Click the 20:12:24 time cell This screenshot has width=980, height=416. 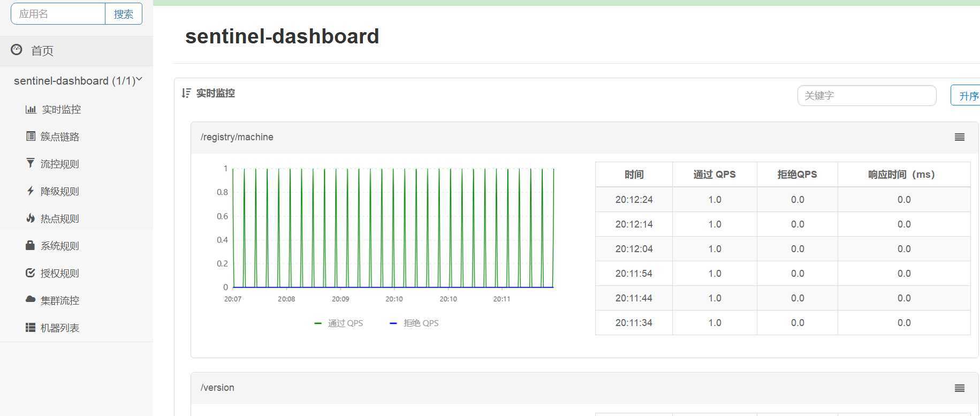(634, 200)
